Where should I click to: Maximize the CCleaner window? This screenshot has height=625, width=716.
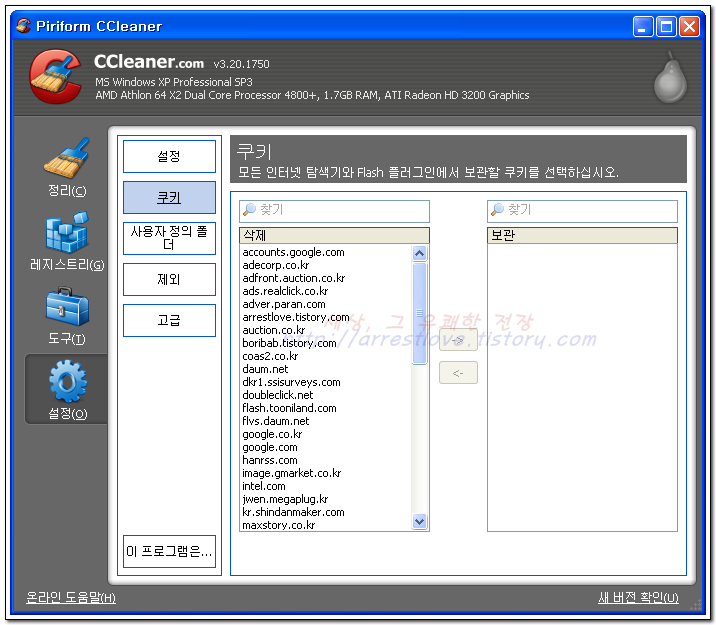point(666,26)
